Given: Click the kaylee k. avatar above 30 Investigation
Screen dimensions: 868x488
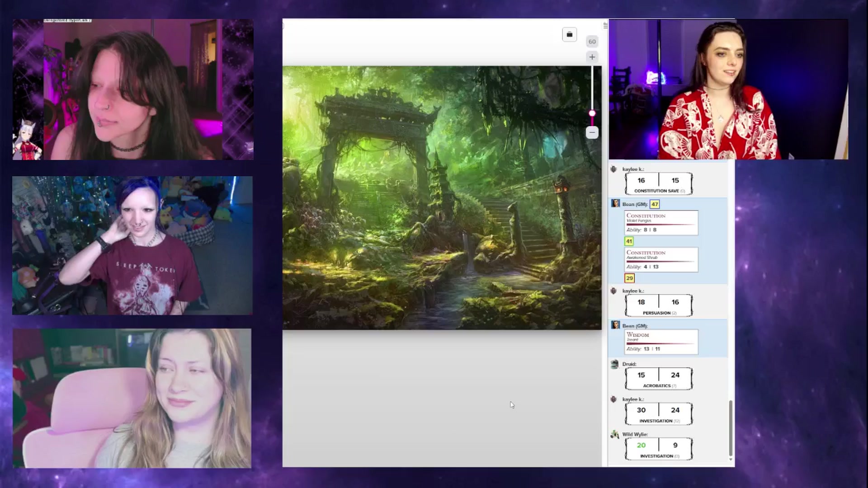Looking at the screenshot, I should tap(613, 399).
